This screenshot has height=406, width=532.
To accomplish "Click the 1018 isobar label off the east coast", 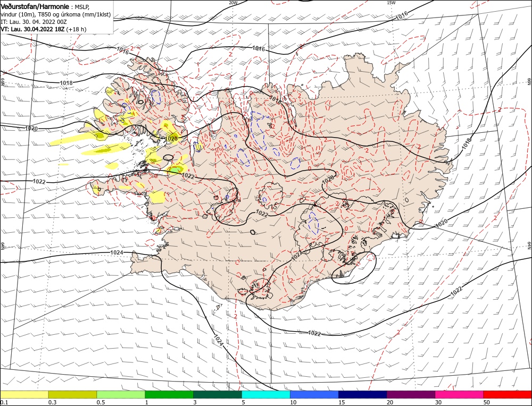I will tap(468, 143).
